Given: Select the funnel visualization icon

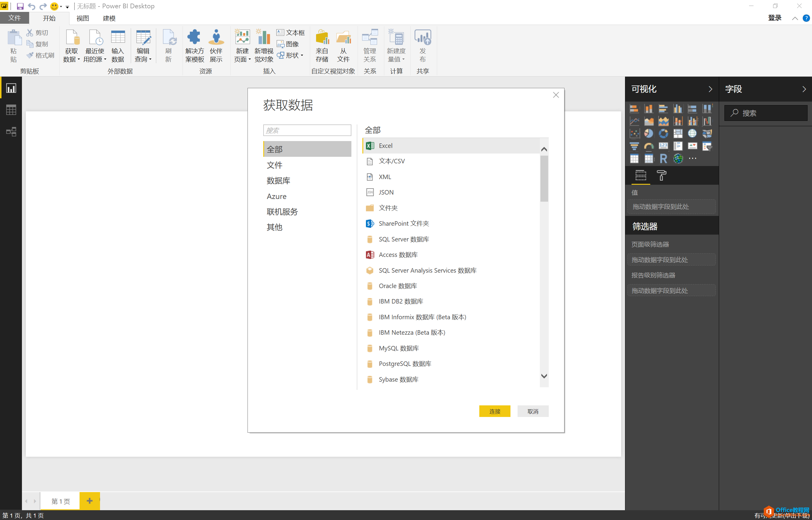Looking at the screenshot, I should (634, 146).
